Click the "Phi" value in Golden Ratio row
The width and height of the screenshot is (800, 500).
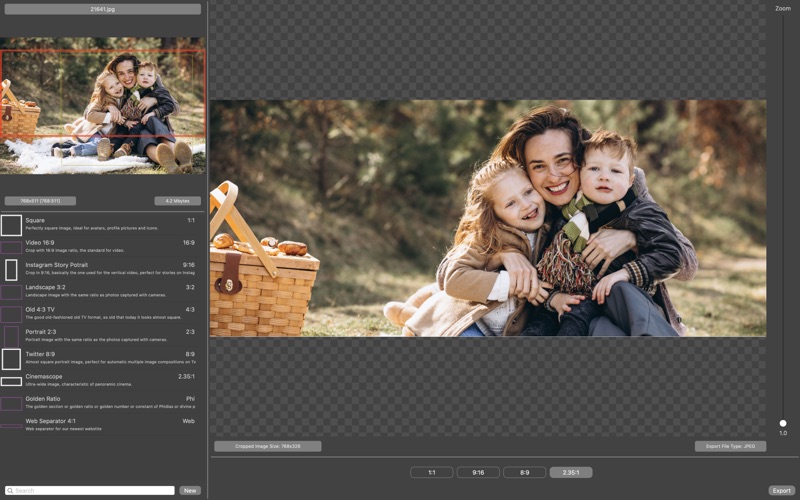pyautogui.click(x=190, y=398)
